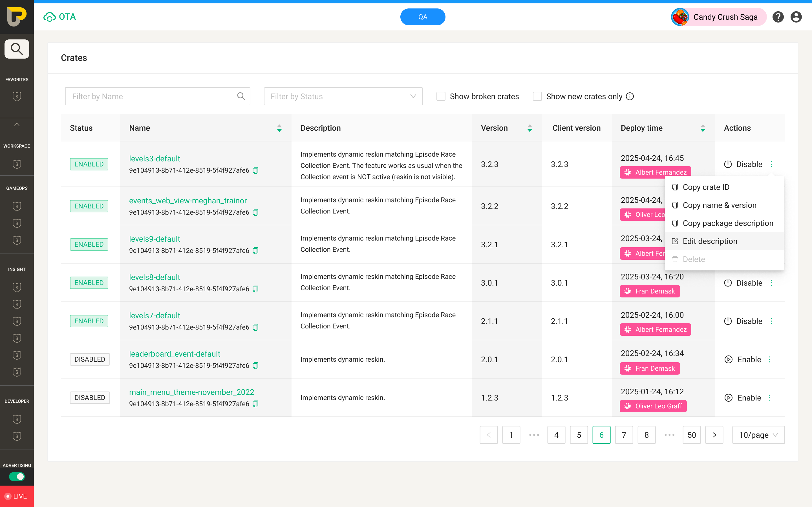Click the sidebar search icon
This screenshot has height=507, width=812.
coord(17,49)
